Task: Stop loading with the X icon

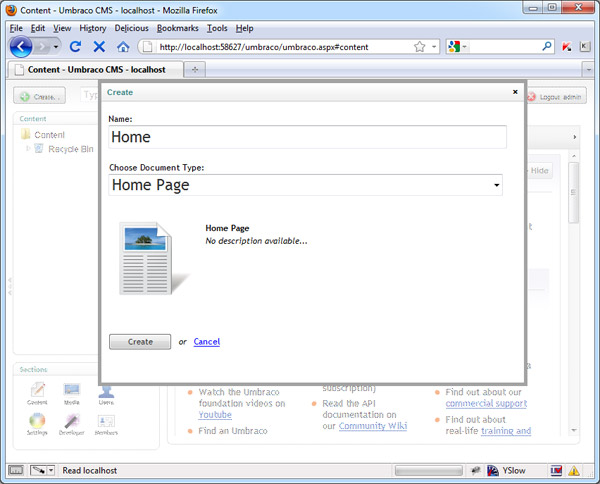Action: tap(99, 47)
